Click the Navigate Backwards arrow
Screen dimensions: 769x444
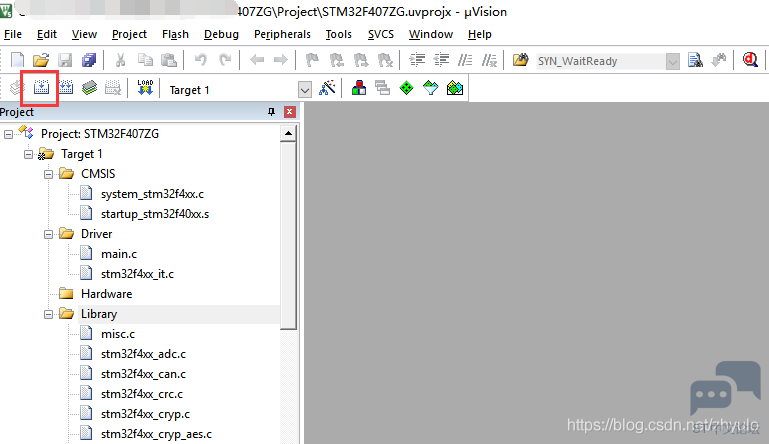pos(257,60)
